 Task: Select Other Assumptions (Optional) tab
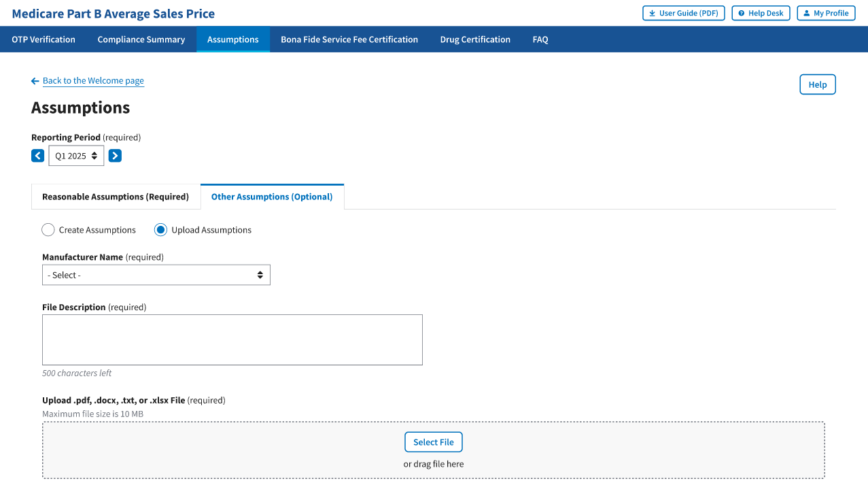pyautogui.click(x=272, y=197)
